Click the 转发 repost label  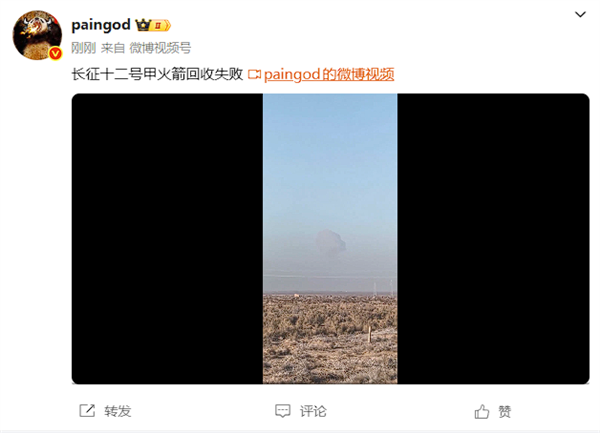click(118, 412)
